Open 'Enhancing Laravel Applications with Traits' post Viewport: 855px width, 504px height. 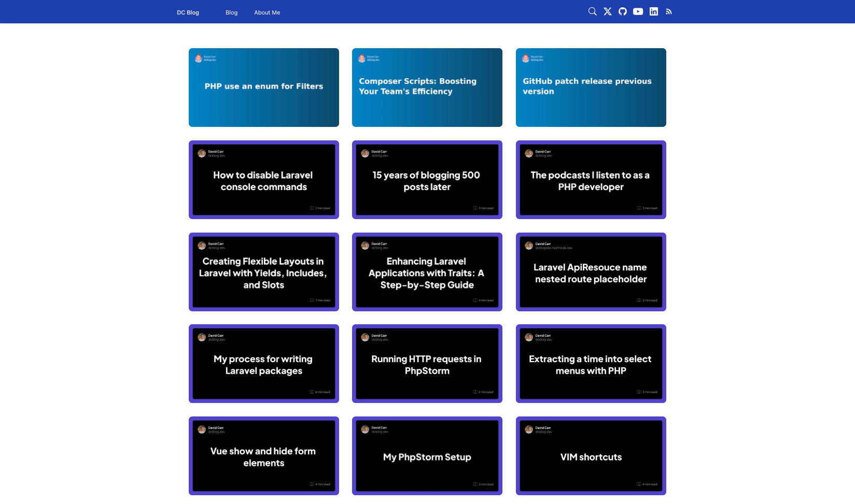(427, 272)
